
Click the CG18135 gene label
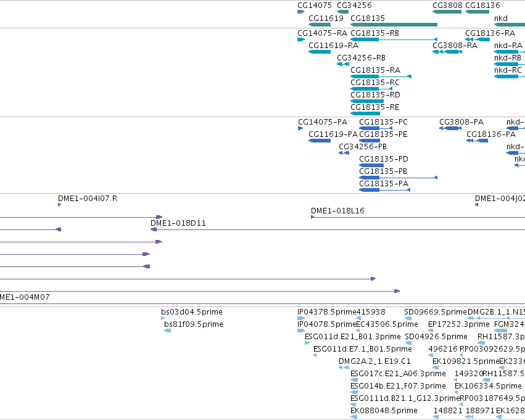click(368, 19)
